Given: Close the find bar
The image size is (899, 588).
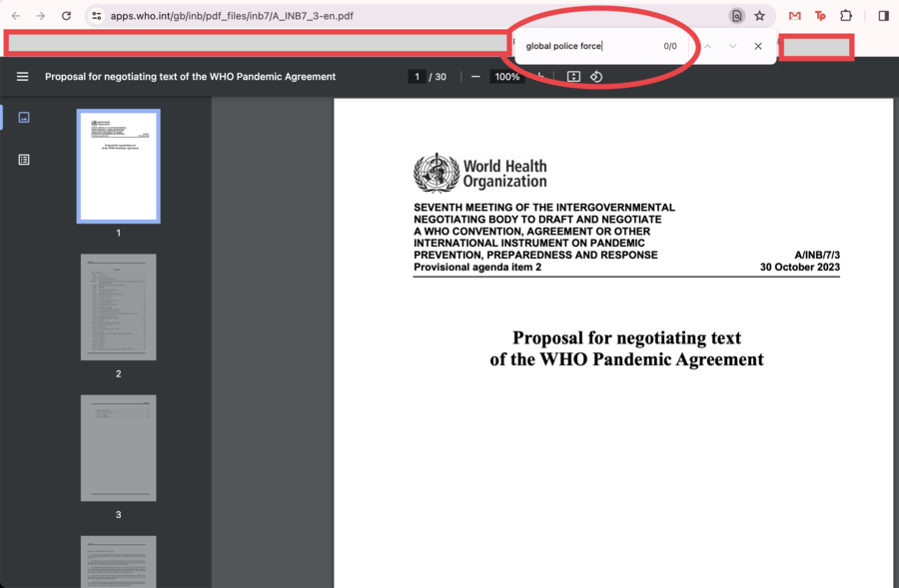Looking at the screenshot, I should [758, 46].
